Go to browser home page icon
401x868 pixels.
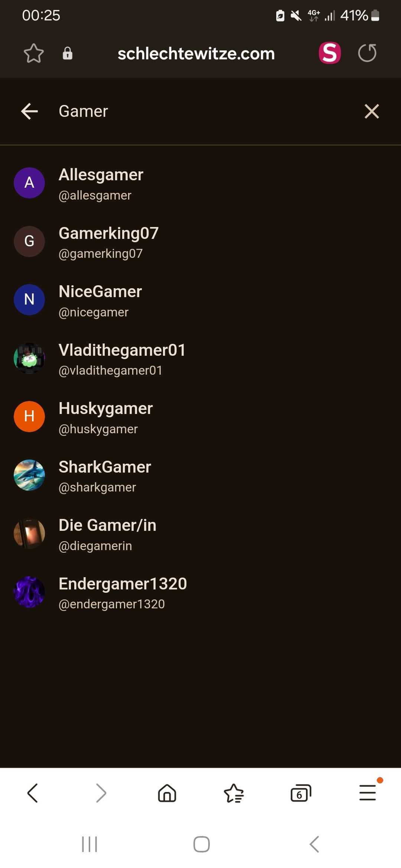[167, 793]
